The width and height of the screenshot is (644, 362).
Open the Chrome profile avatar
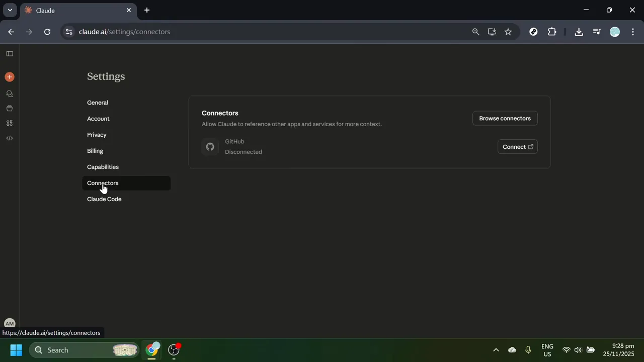[615, 32]
